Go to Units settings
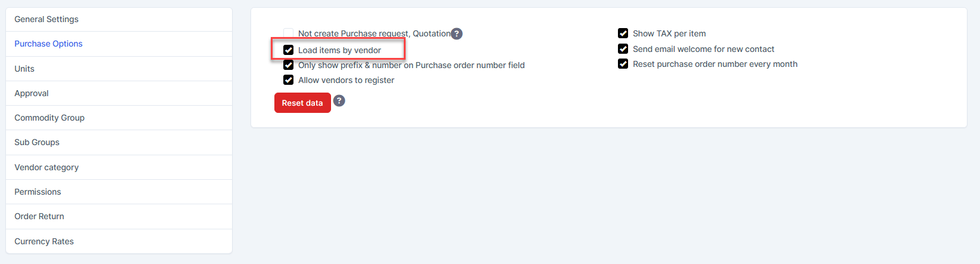This screenshot has width=980, height=264. (24, 69)
